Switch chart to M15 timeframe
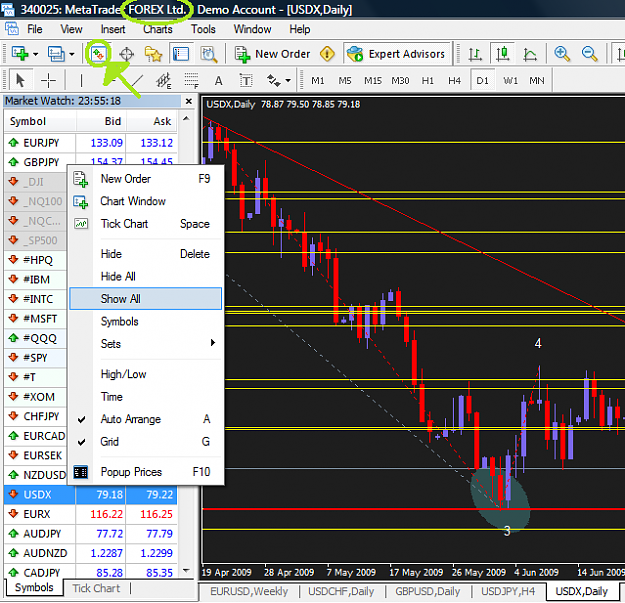This screenshot has width=625, height=603. [373, 81]
